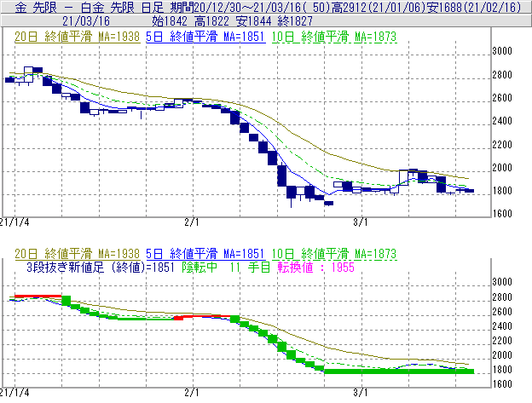Screen dimensions: 532x403
Task: Click the 3/1 date label under the upper chart
Action: [x=361, y=222]
